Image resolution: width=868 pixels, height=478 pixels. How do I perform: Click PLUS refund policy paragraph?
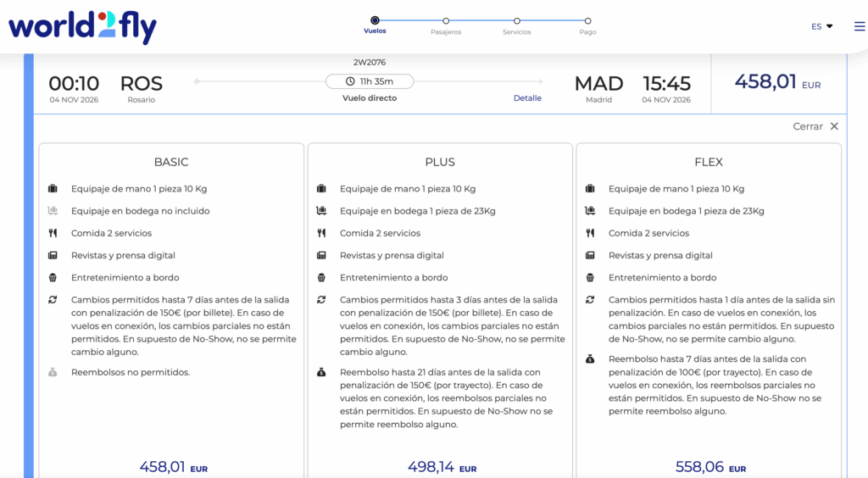[446, 398]
